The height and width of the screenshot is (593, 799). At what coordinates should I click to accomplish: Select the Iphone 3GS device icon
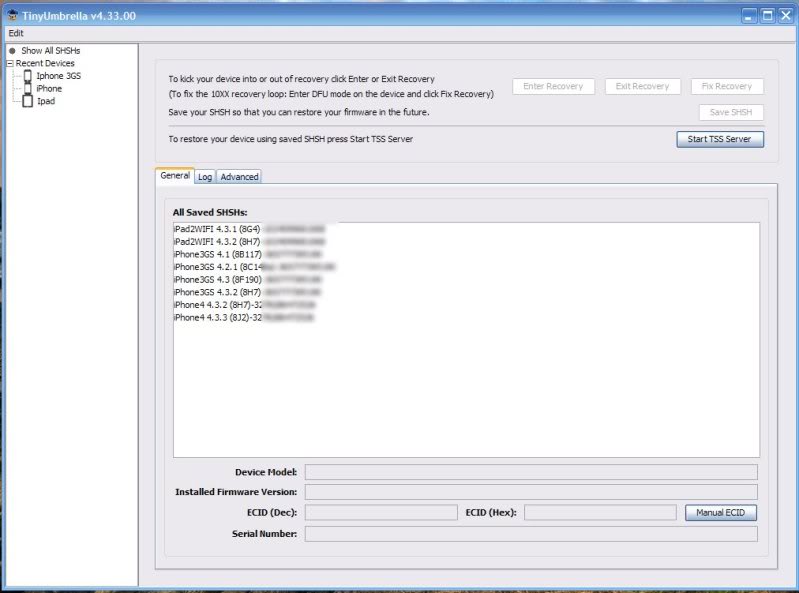click(28, 76)
